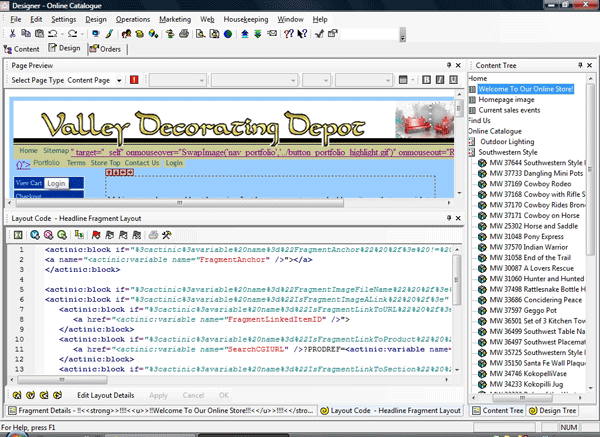Click the Cut scissors icon in toolbar
Viewport: 600px width, 437px height.
pos(10,33)
